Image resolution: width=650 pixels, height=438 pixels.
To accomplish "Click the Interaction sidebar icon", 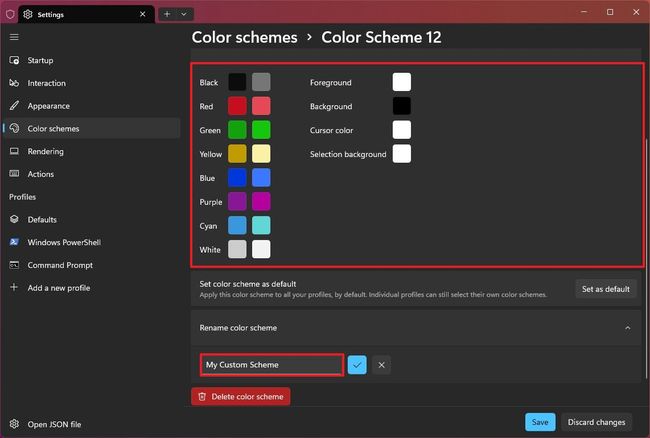I will 14,83.
